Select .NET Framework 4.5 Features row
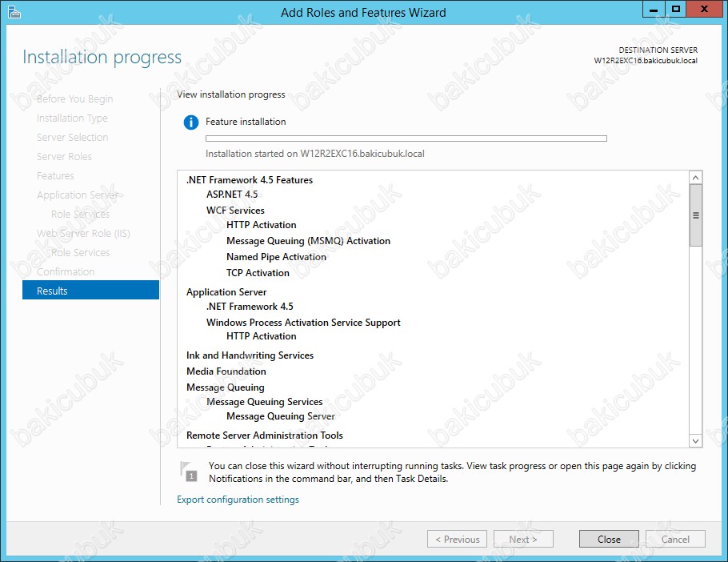The image size is (728, 562). [250, 180]
